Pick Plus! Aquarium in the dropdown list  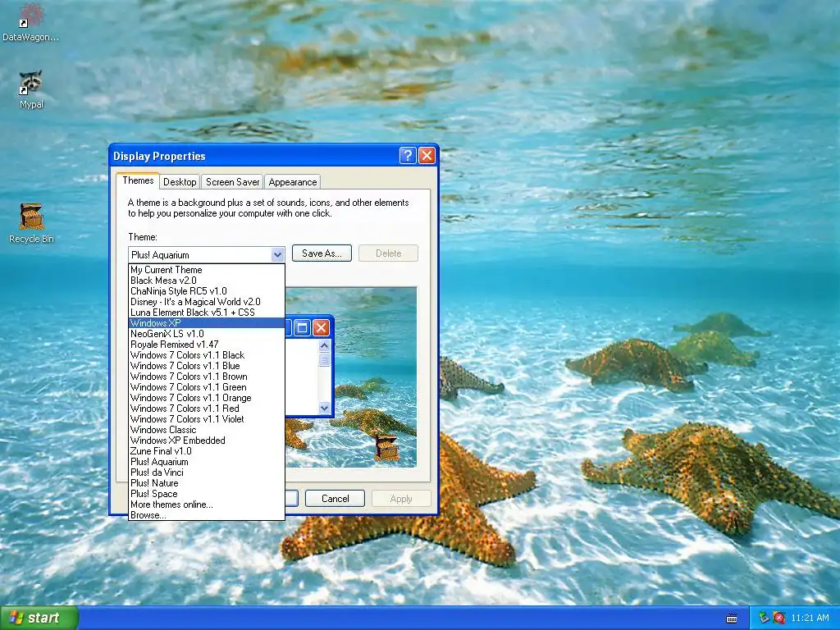coord(206,462)
